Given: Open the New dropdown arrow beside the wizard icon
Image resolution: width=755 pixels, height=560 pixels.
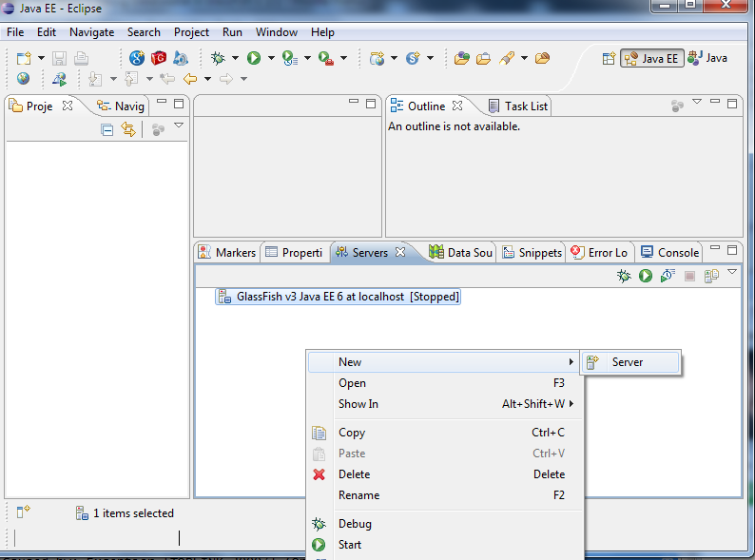Looking at the screenshot, I should pyautogui.click(x=42, y=58).
